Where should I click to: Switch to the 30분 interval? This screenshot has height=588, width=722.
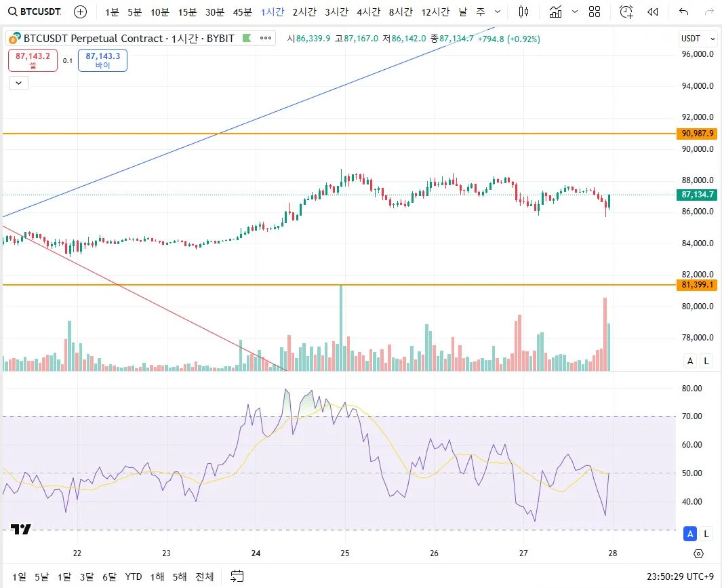click(215, 12)
